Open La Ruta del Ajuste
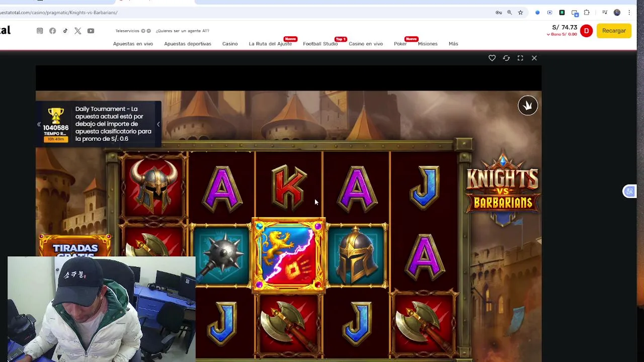The width and height of the screenshot is (644, 362). 270,44
